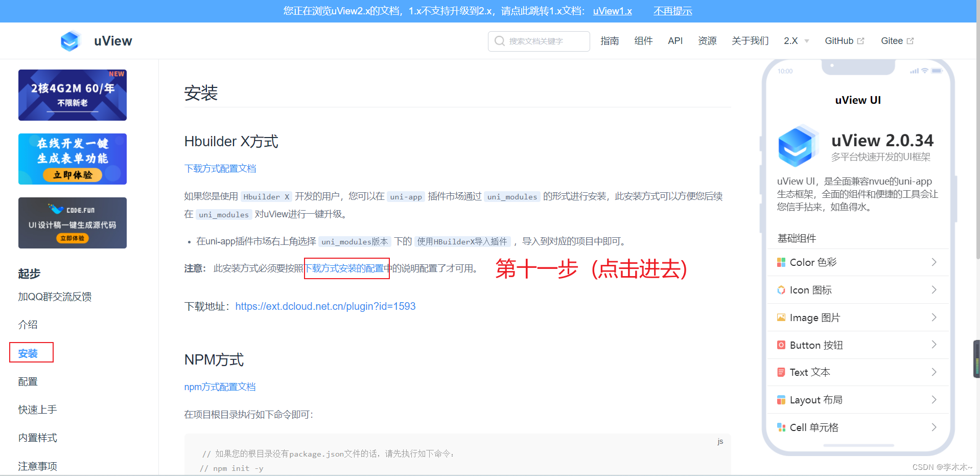Open Layout 布局 row chevron
The image size is (980, 476).
click(x=934, y=400)
